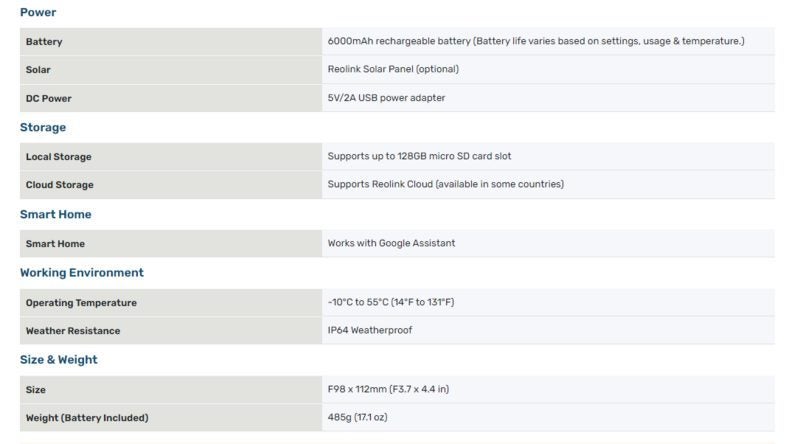Click the IP64 Weatherproof value

tap(370, 330)
